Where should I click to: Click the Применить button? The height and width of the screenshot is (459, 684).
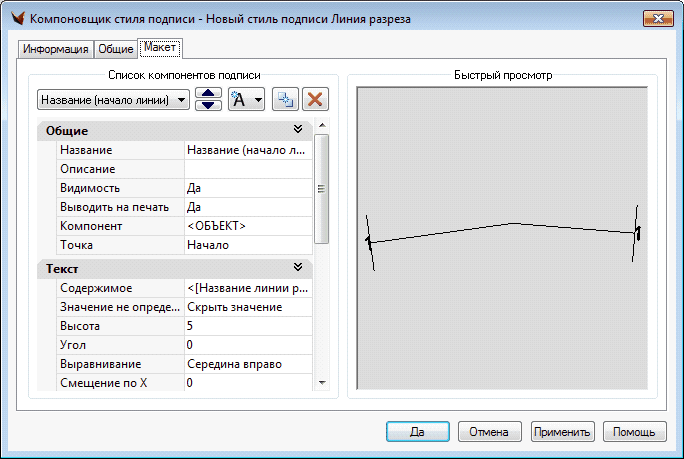(x=563, y=432)
